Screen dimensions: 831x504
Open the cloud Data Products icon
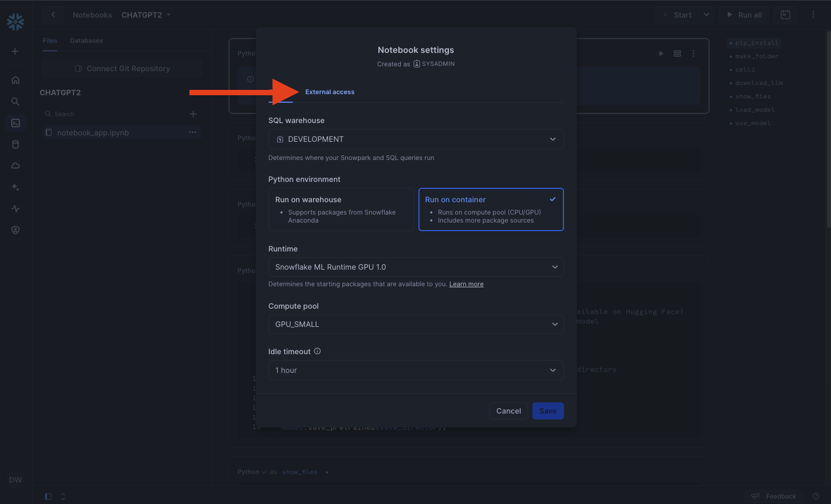tap(16, 166)
